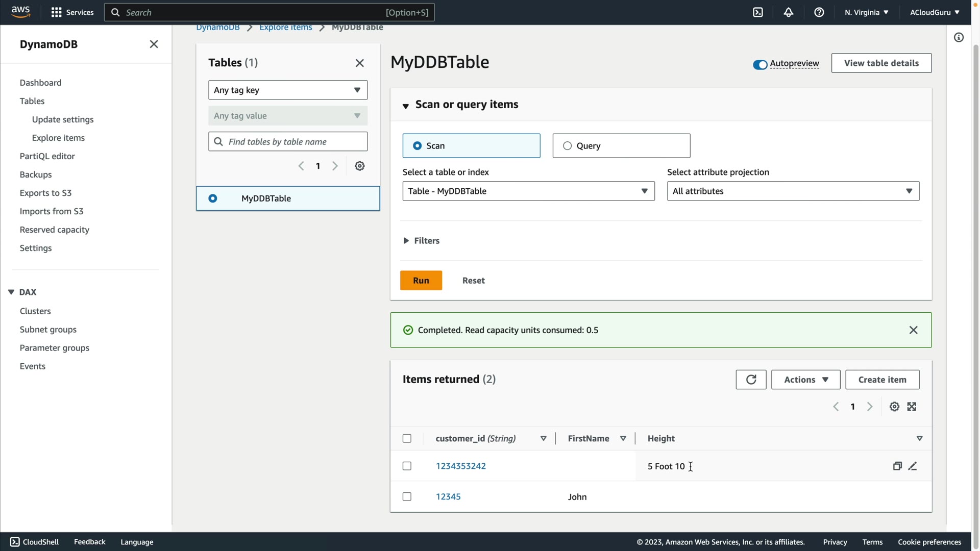Open customer item 1234353242 link
The width and height of the screenshot is (980, 551).
460,466
